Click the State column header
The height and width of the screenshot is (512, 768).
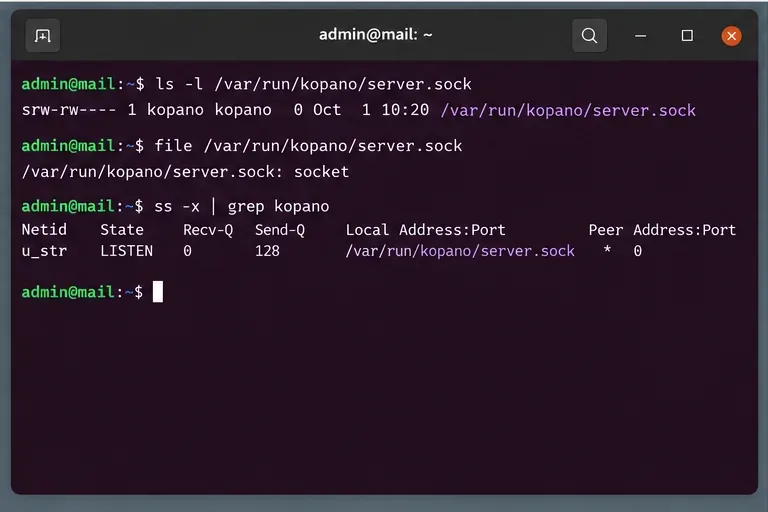pyautogui.click(x=122, y=230)
